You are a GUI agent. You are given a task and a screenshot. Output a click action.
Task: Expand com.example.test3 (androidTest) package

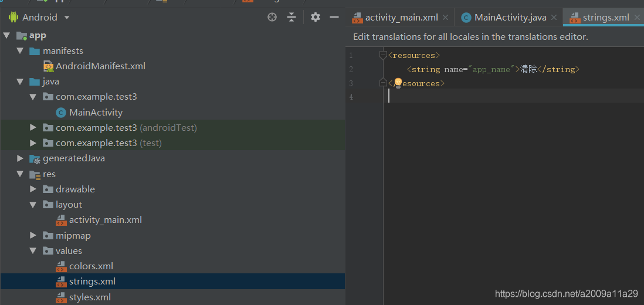point(33,128)
